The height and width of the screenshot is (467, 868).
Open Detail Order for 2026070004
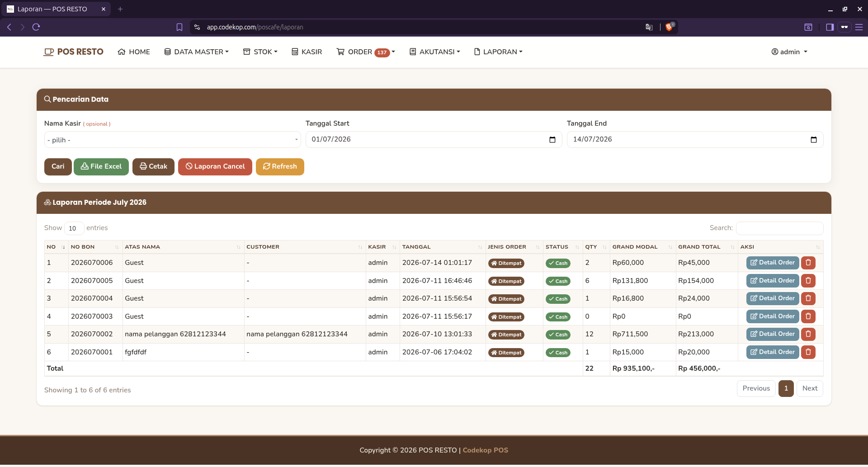(x=773, y=298)
